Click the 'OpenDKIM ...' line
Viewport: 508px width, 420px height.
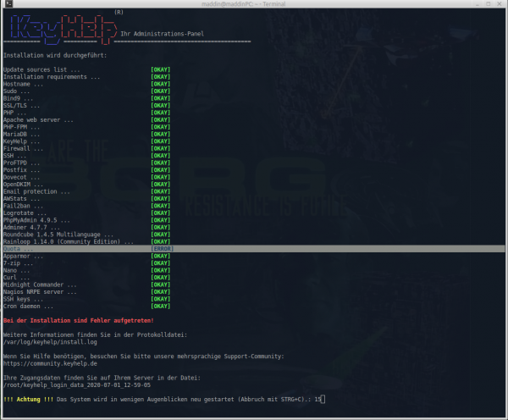coord(23,184)
